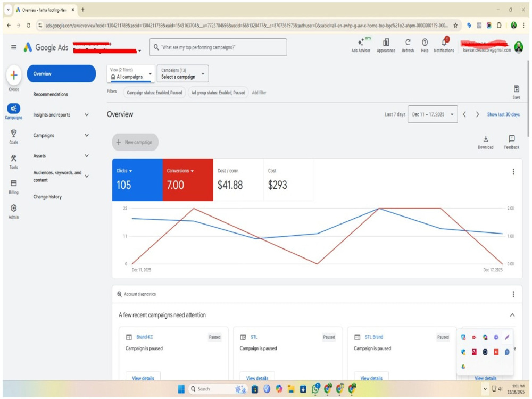532x399 pixels.
Task: Expand Campaigns section in sidebar
Action: point(87,135)
